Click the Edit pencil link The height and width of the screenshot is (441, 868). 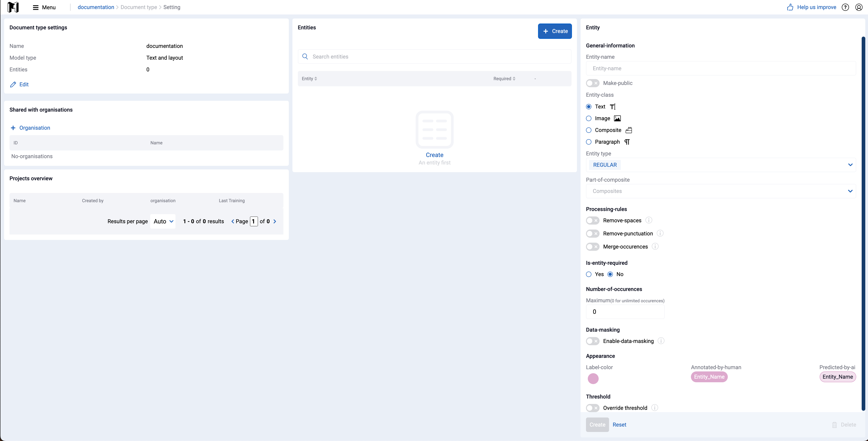19,84
